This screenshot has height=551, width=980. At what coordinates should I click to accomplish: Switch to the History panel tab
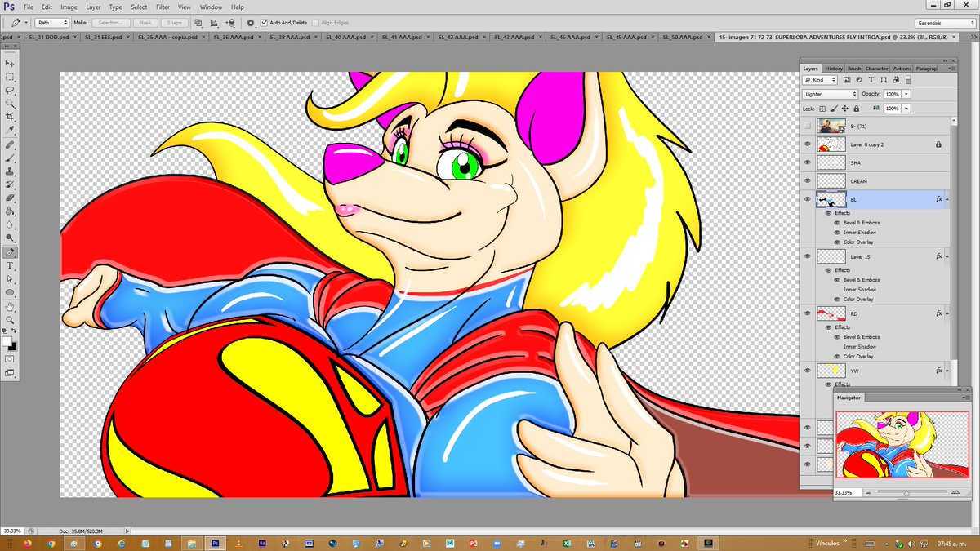834,69
